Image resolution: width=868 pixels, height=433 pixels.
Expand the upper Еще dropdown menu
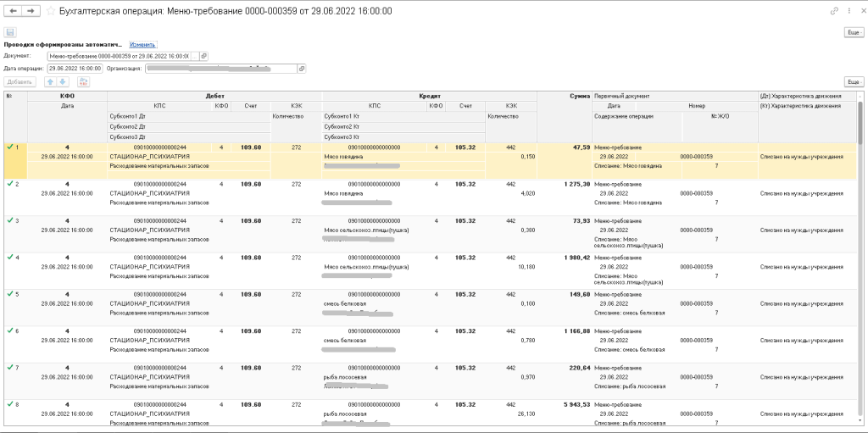coord(854,32)
